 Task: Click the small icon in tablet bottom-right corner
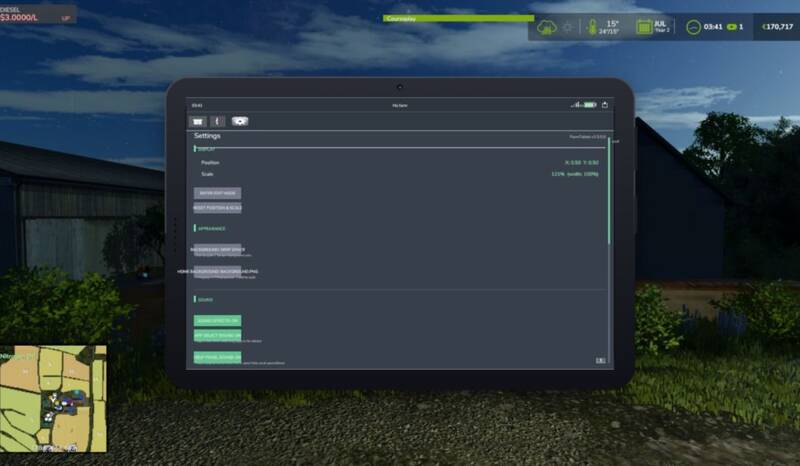click(x=601, y=360)
